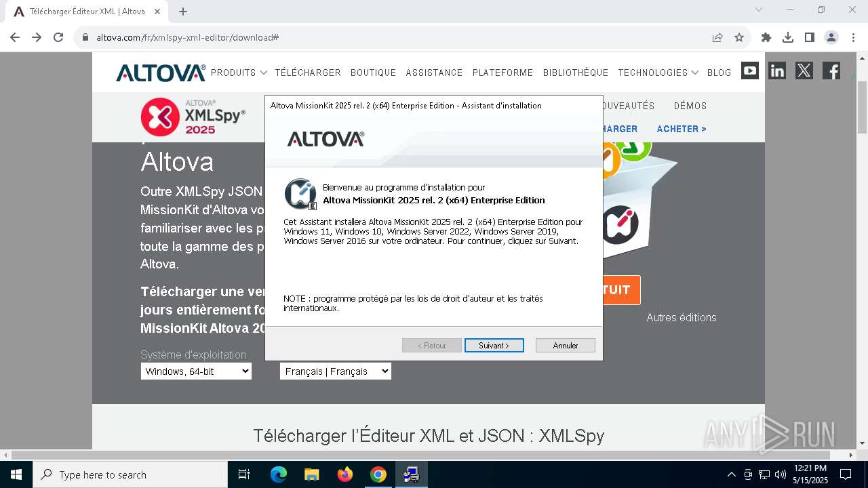This screenshot has height=488, width=868.
Task: Open File Explorer from the taskbar
Action: pyautogui.click(x=312, y=474)
